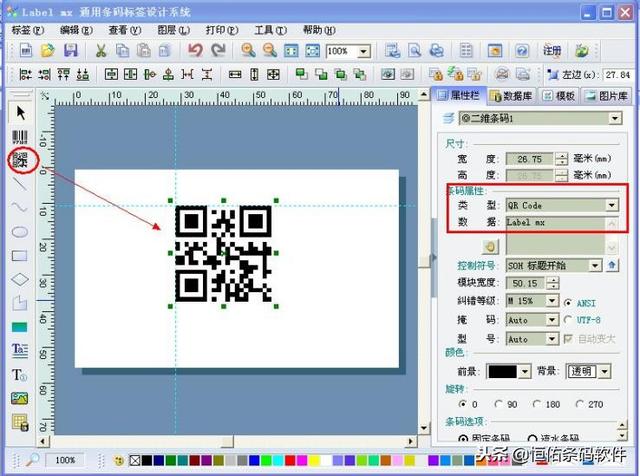
Task: Click the 注册 register button
Action: (x=551, y=50)
